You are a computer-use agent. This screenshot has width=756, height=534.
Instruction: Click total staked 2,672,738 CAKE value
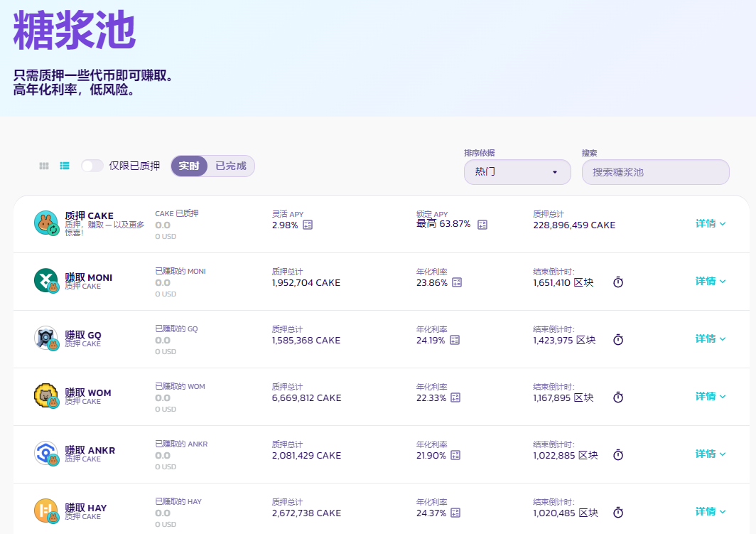(x=307, y=513)
